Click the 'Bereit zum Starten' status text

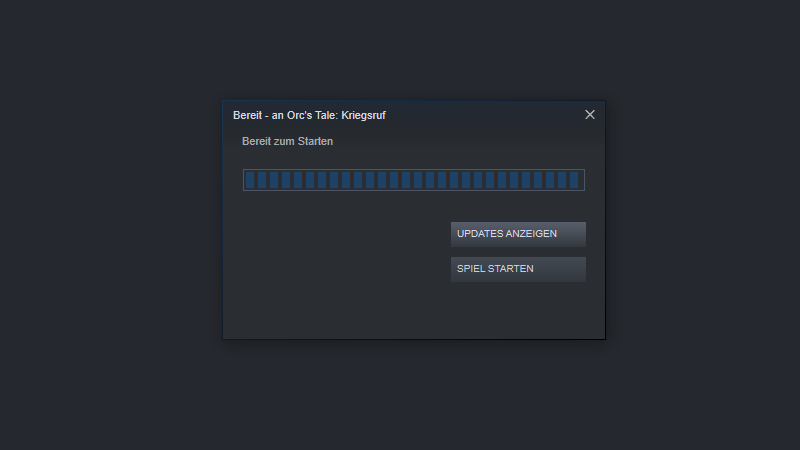coord(287,141)
